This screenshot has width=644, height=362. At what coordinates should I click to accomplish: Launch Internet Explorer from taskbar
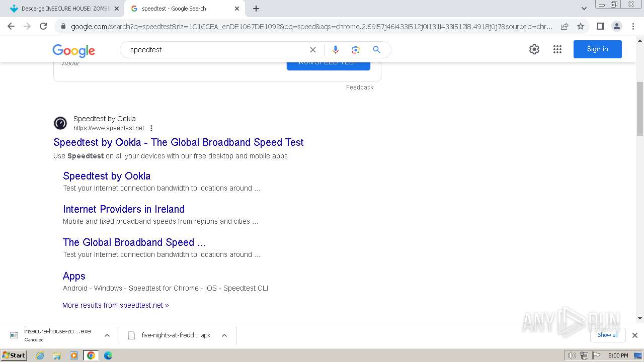pos(40,355)
